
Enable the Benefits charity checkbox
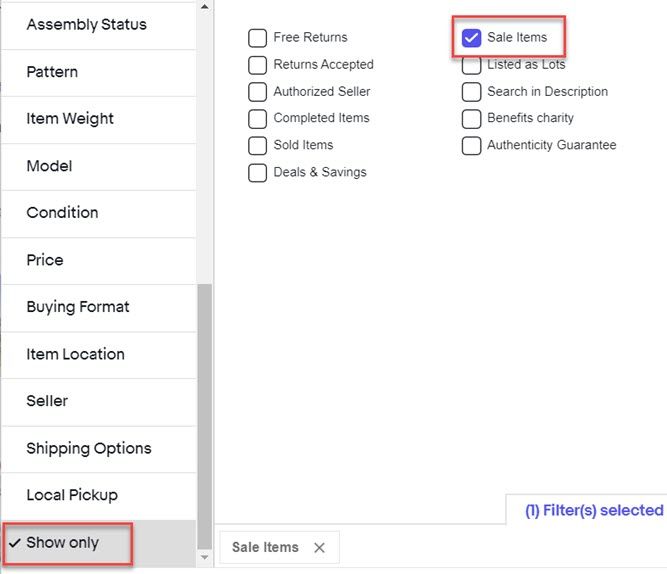tap(471, 119)
